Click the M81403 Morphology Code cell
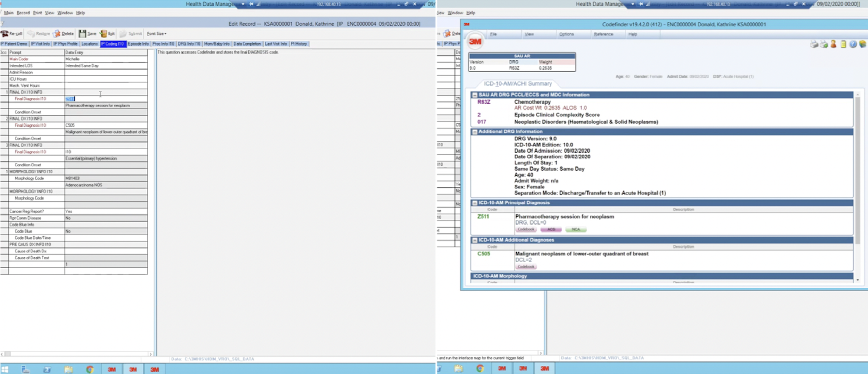 pyautogui.click(x=106, y=178)
